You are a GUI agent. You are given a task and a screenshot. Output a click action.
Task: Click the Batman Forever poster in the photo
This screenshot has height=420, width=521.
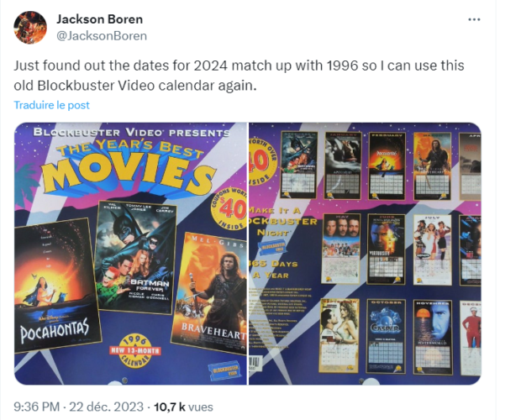point(135,257)
